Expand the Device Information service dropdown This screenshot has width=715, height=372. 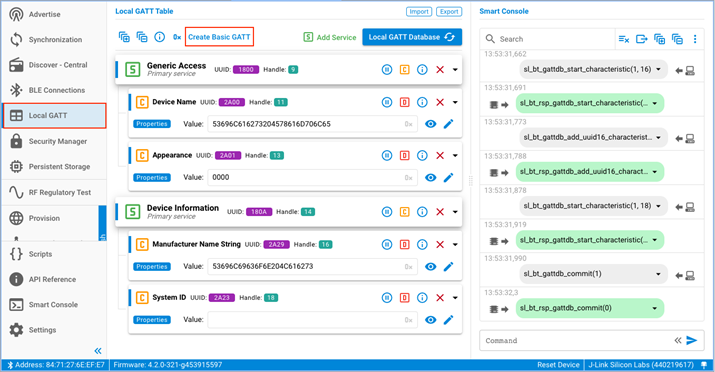[455, 212]
